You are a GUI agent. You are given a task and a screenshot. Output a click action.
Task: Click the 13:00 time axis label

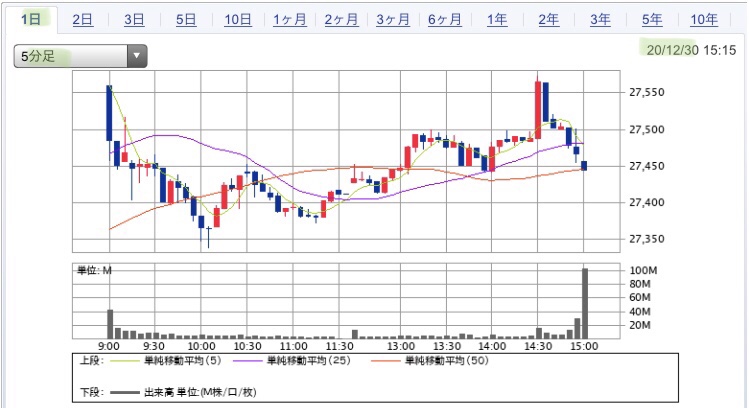point(401,346)
